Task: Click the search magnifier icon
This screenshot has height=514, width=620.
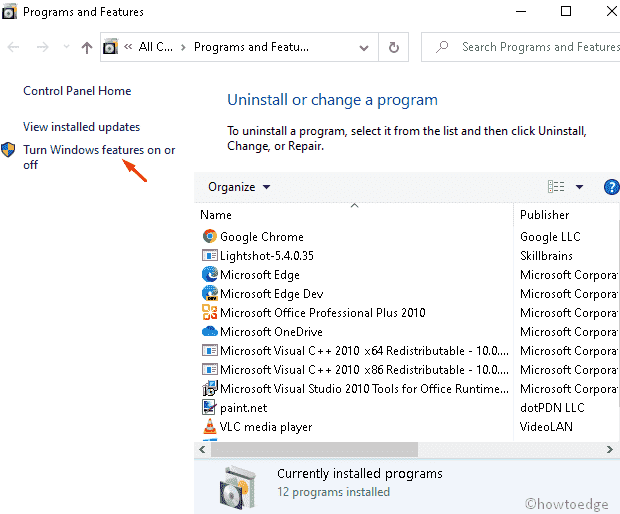Action: pos(442,47)
